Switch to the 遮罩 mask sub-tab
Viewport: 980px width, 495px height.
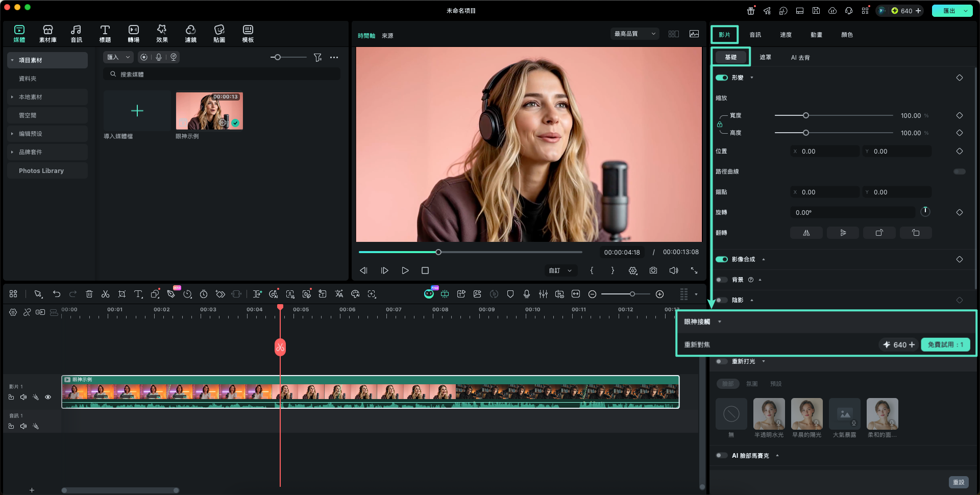tap(765, 57)
